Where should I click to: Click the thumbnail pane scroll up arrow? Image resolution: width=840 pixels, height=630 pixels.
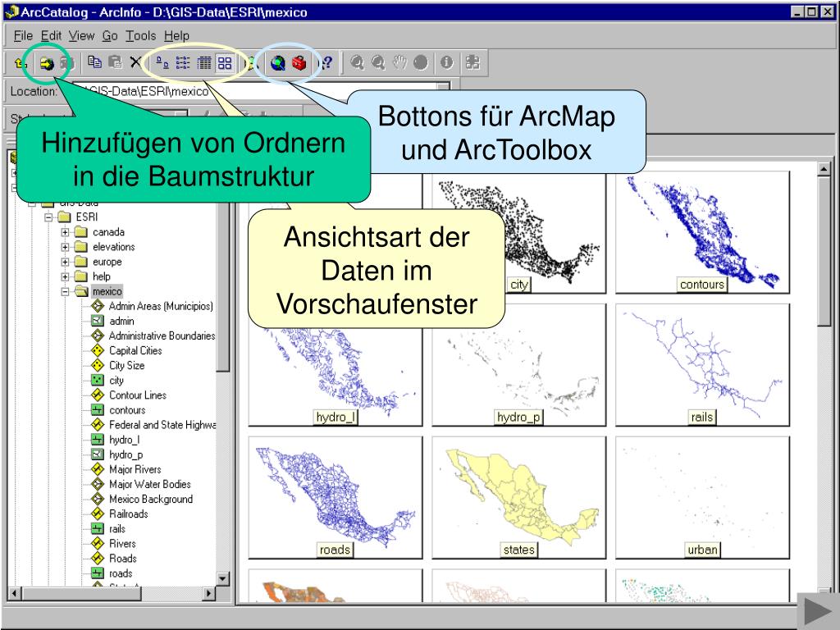pos(824,169)
